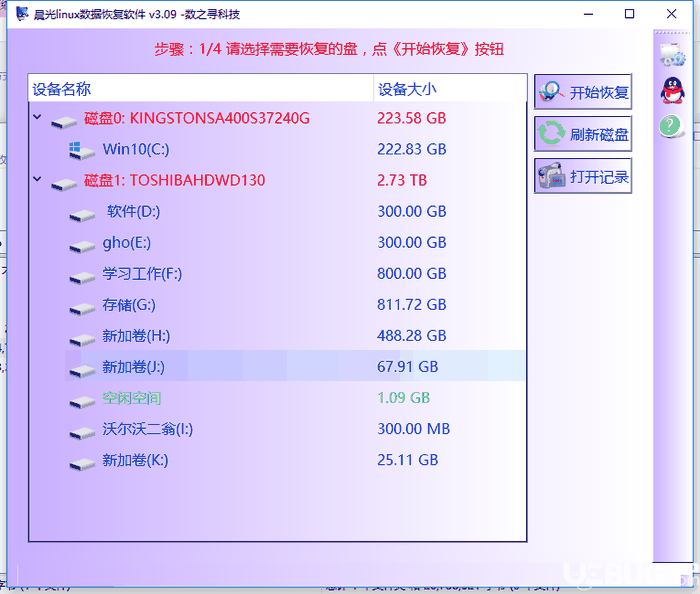Click the 811.72 GB size value
The height and width of the screenshot is (594, 700).
(412, 304)
